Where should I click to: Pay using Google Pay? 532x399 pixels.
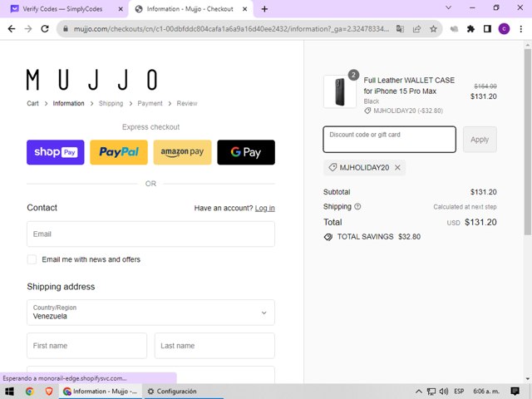246,152
